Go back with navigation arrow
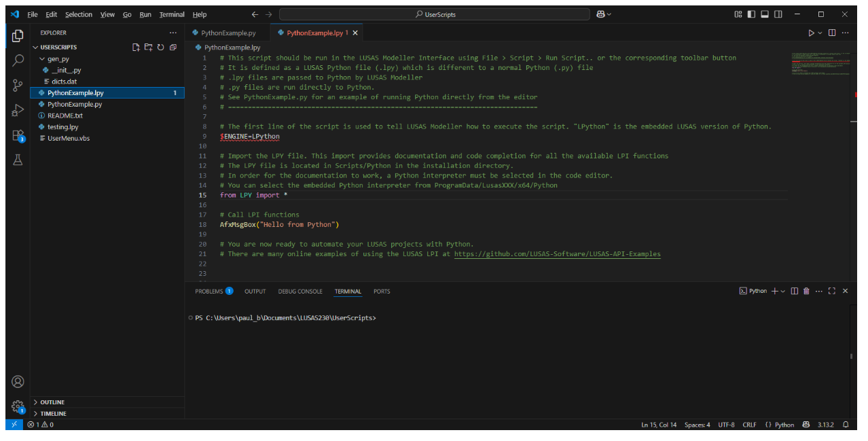868x441 pixels. point(255,14)
